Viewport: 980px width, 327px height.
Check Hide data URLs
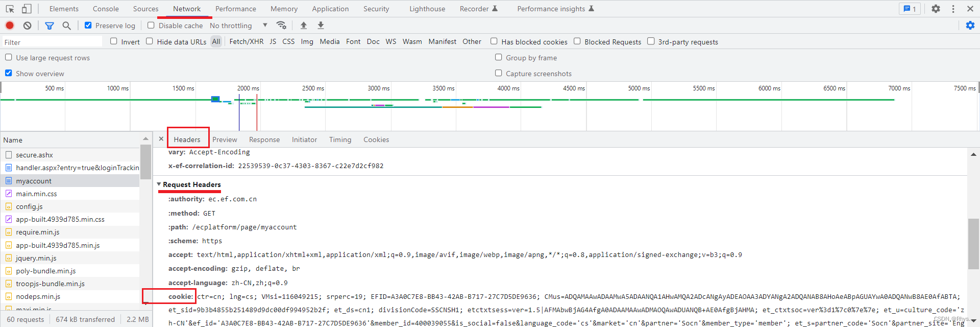point(150,41)
